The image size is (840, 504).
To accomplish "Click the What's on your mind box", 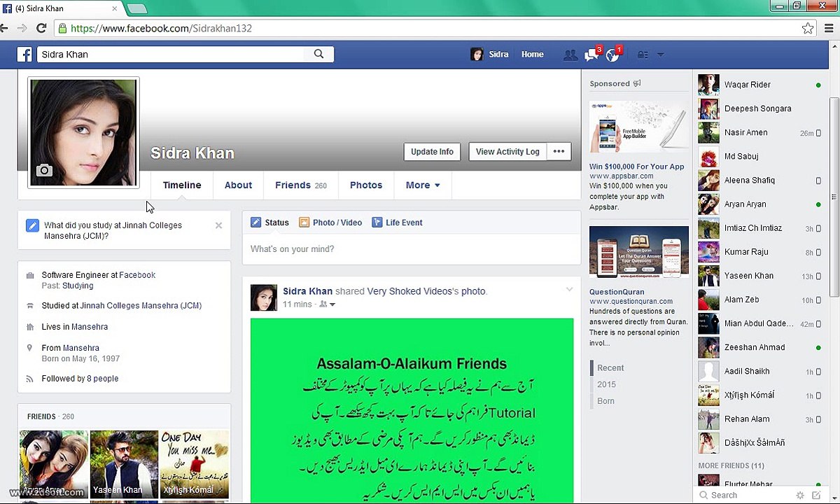I will pyautogui.click(x=412, y=249).
